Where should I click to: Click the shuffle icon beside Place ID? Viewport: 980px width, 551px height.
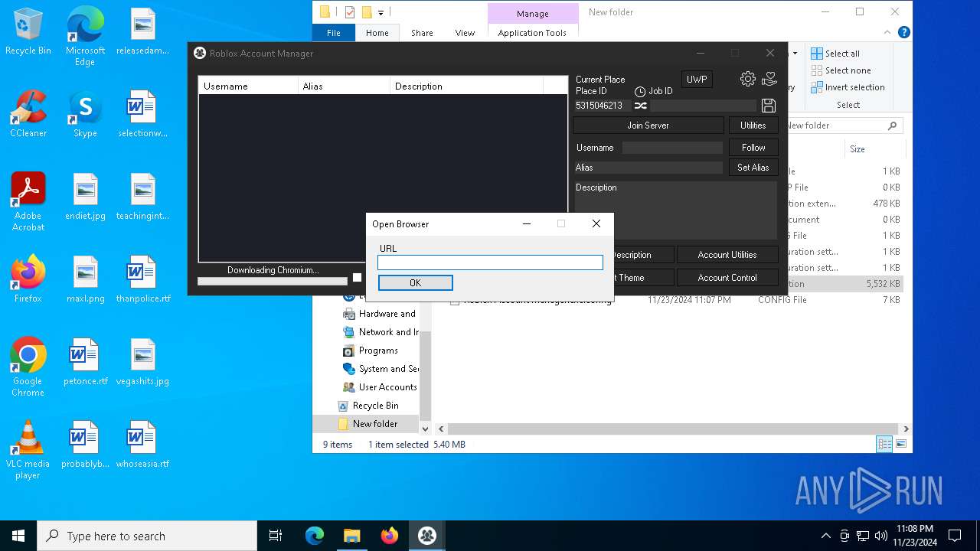click(641, 106)
